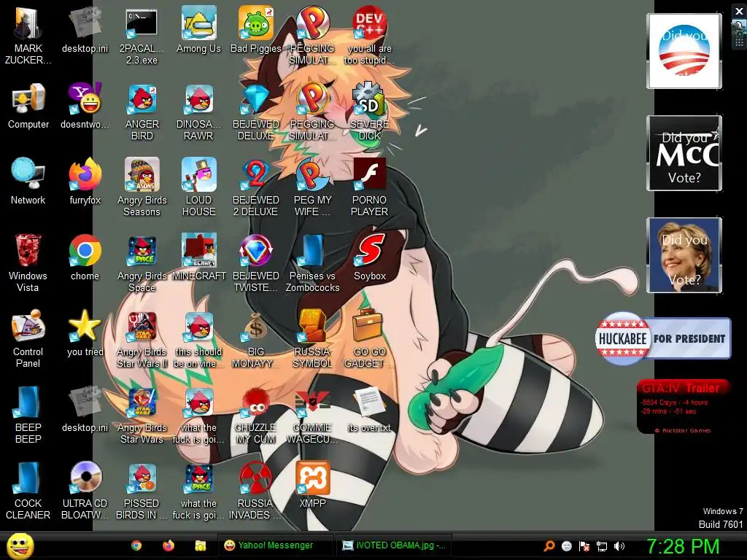
Task: Open the RUSSIA SYMBOL shortcut
Action: [x=312, y=339]
